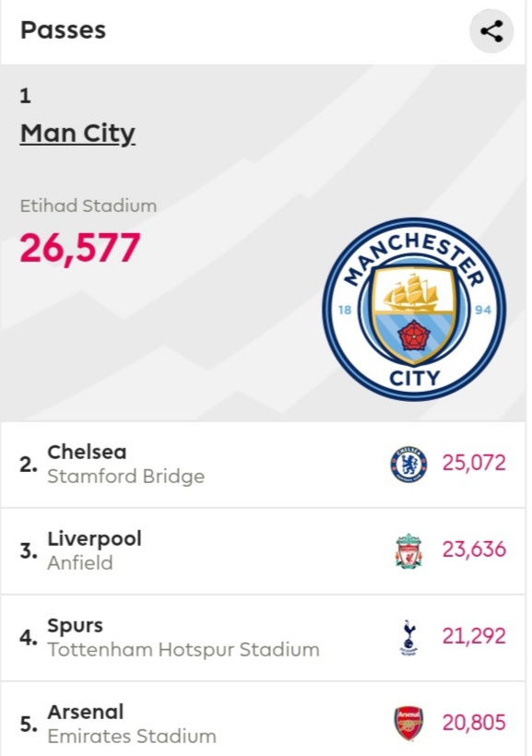Click Spurs' 21,292 passes value
The width and height of the screenshot is (532, 756).
click(x=474, y=636)
